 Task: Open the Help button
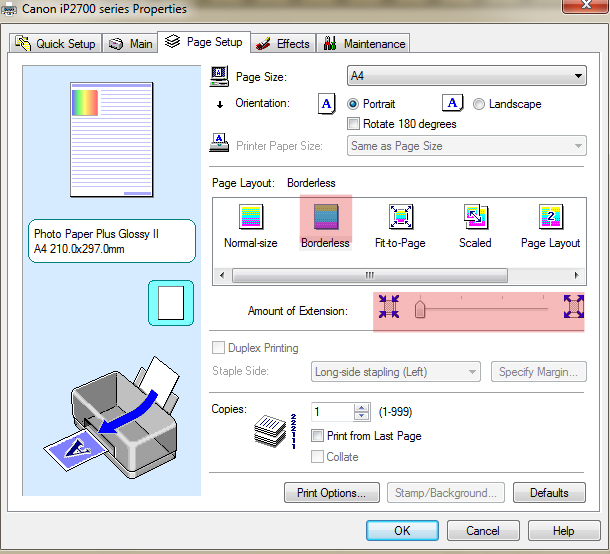pos(564,530)
